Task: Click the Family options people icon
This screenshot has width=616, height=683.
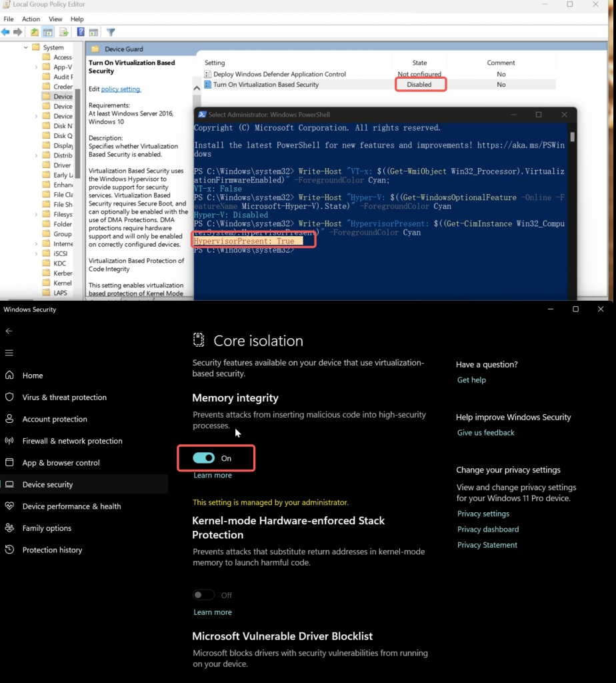Action: pyautogui.click(x=9, y=528)
